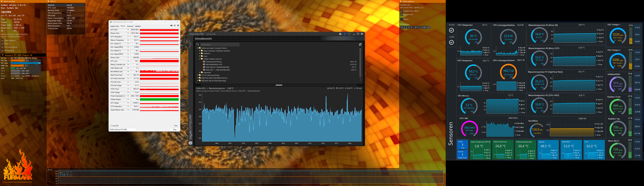Expand the HWiNFO tree folder
Screen dimensions: 644x186
tap(200, 53)
